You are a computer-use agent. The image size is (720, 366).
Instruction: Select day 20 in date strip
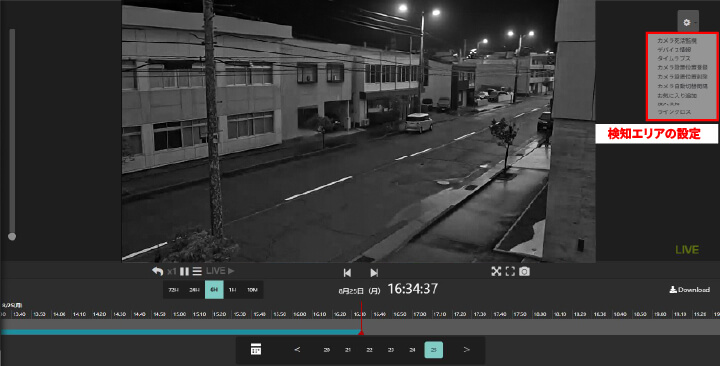pyautogui.click(x=326, y=350)
